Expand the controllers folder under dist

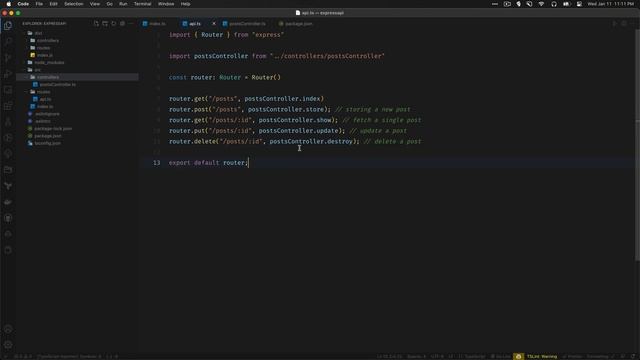[78, 40]
